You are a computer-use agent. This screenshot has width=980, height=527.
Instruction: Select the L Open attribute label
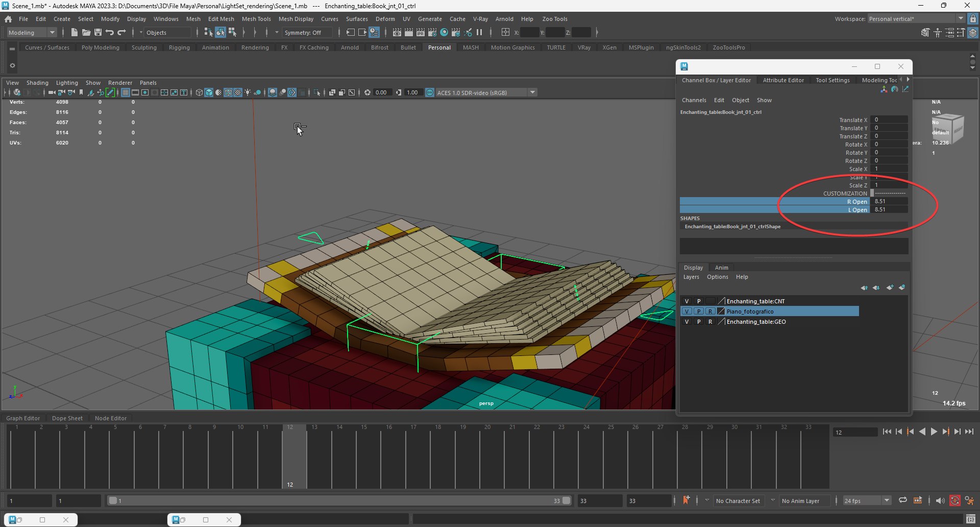(857, 210)
